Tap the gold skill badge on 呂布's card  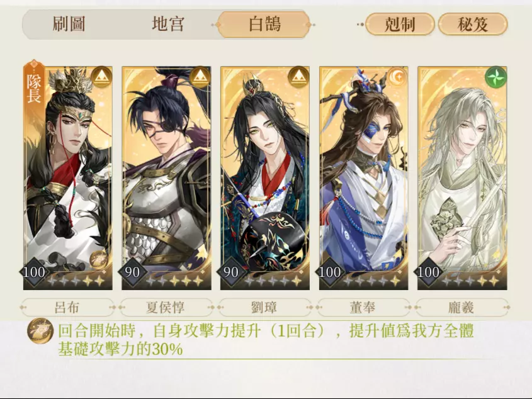pyautogui.click(x=99, y=261)
